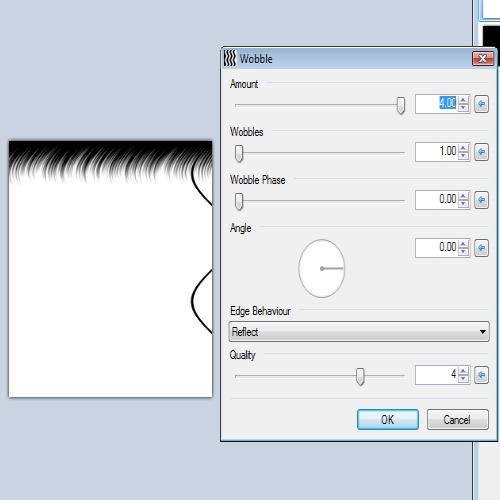The height and width of the screenshot is (500, 500).
Task: Click the OK button
Action: pyautogui.click(x=388, y=420)
